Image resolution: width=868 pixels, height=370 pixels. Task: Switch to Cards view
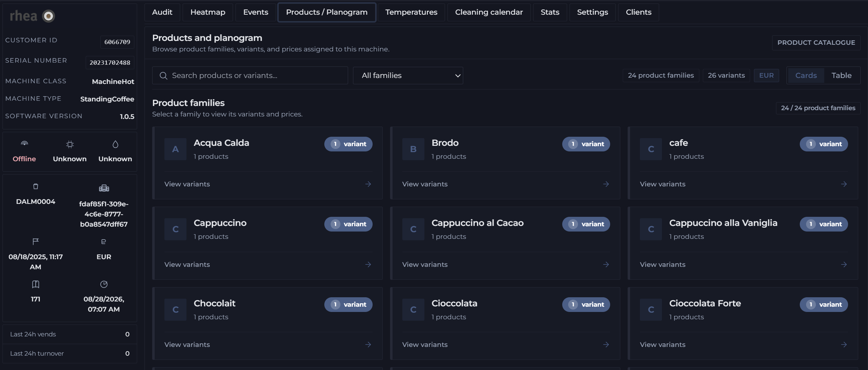click(x=806, y=76)
